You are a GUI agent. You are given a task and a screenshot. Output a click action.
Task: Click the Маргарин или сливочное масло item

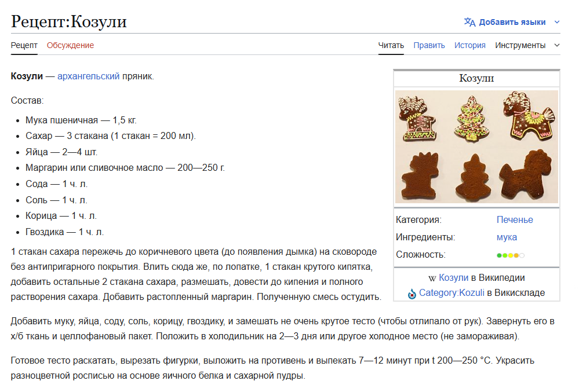[x=125, y=168]
